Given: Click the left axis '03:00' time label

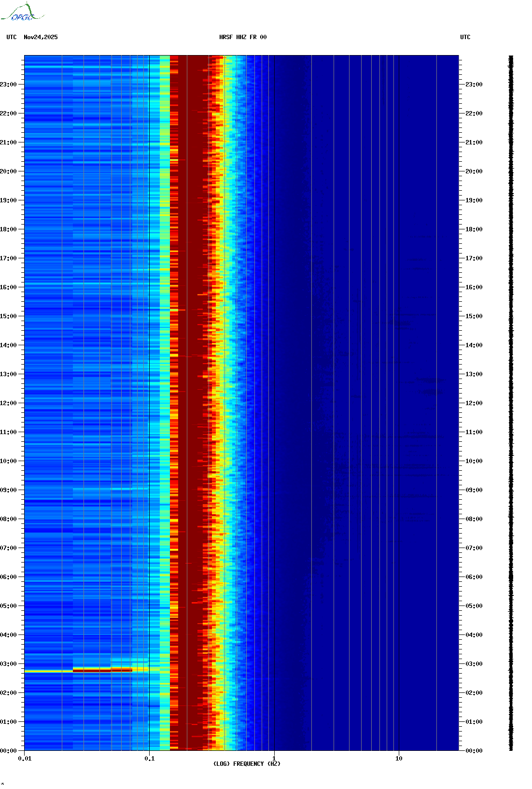Looking at the screenshot, I should pos(8,664).
